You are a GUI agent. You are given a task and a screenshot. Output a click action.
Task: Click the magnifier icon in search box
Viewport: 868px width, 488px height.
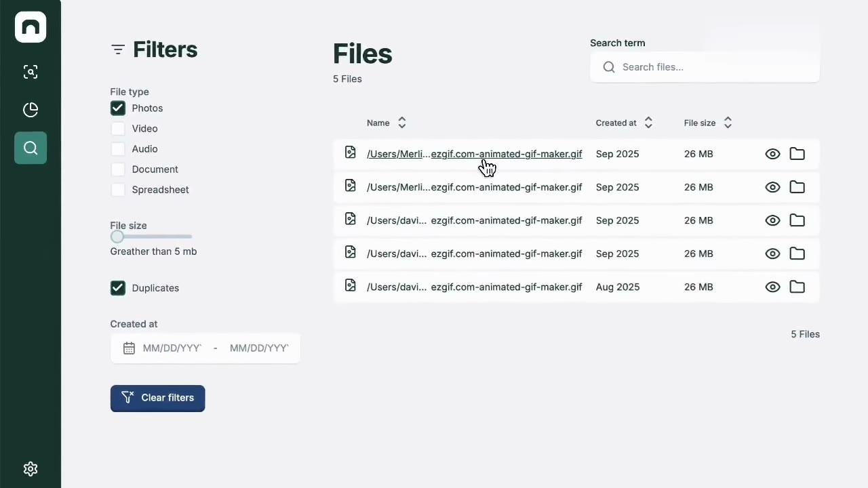[609, 67]
